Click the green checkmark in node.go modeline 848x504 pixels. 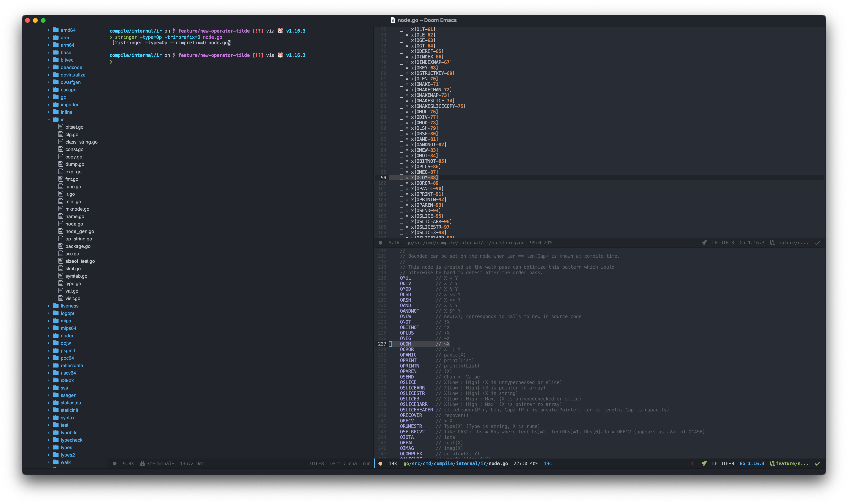[817, 464]
